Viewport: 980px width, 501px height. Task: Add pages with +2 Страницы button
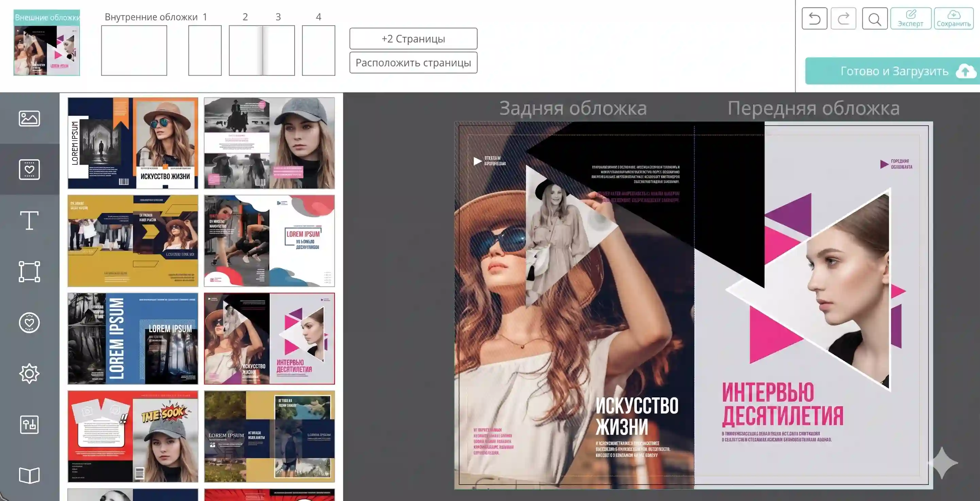(x=413, y=38)
